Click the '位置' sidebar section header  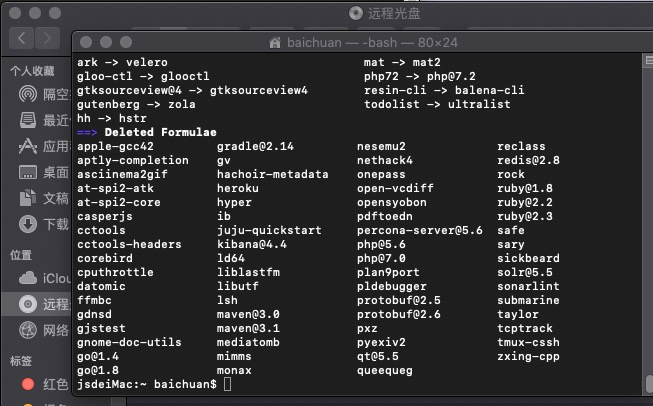tap(21, 255)
